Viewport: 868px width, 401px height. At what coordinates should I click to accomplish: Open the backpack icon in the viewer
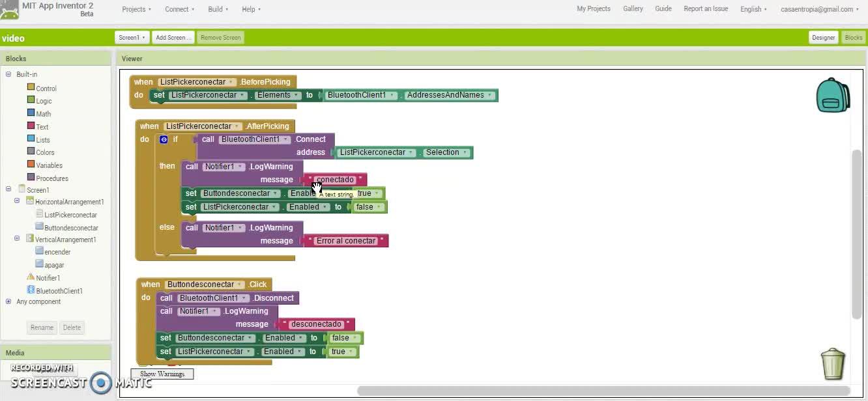pyautogui.click(x=833, y=96)
